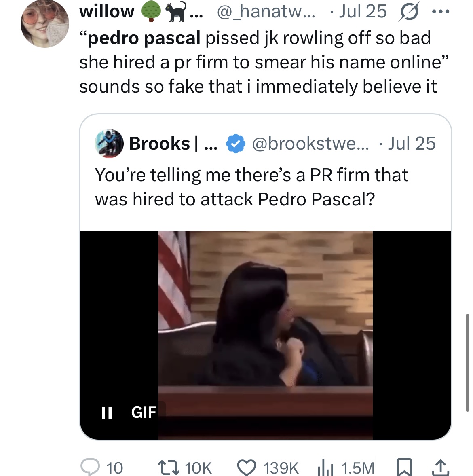Open the courtroom GIF media
The width and height of the screenshot is (473, 476).
click(x=266, y=335)
